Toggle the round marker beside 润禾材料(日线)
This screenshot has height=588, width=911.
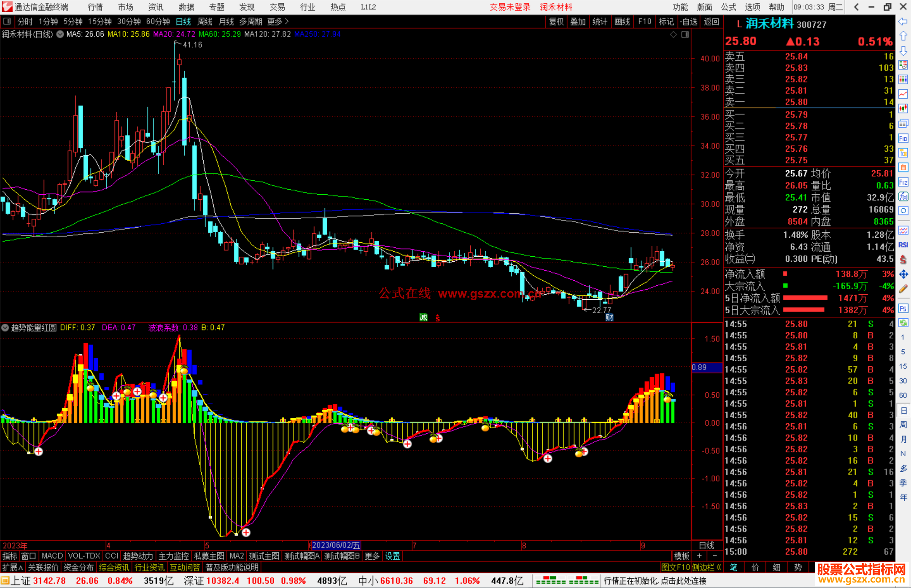click(x=60, y=34)
